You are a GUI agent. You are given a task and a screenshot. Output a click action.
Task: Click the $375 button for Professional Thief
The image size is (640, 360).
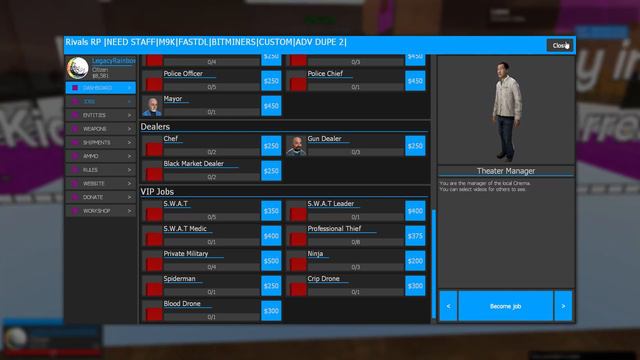pyautogui.click(x=415, y=236)
